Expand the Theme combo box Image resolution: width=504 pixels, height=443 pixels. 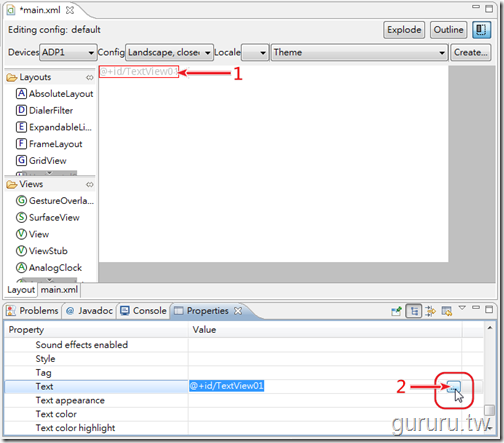pyautogui.click(x=359, y=52)
